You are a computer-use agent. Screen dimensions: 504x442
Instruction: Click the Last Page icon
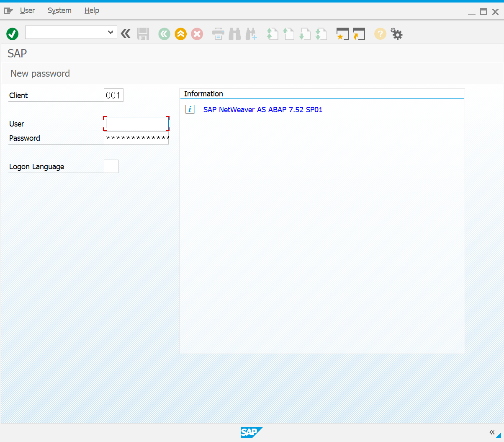tap(321, 34)
